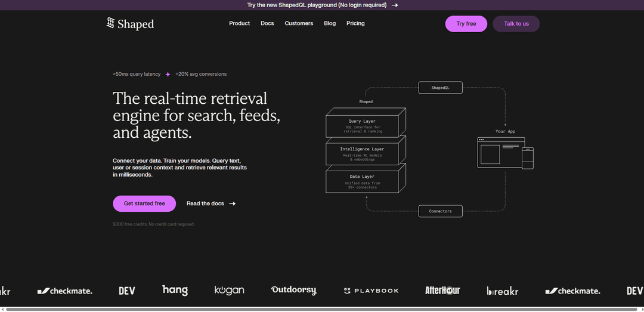The height and width of the screenshot is (312, 644).
Task: Click the Get started free button
Action: click(144, 203)
